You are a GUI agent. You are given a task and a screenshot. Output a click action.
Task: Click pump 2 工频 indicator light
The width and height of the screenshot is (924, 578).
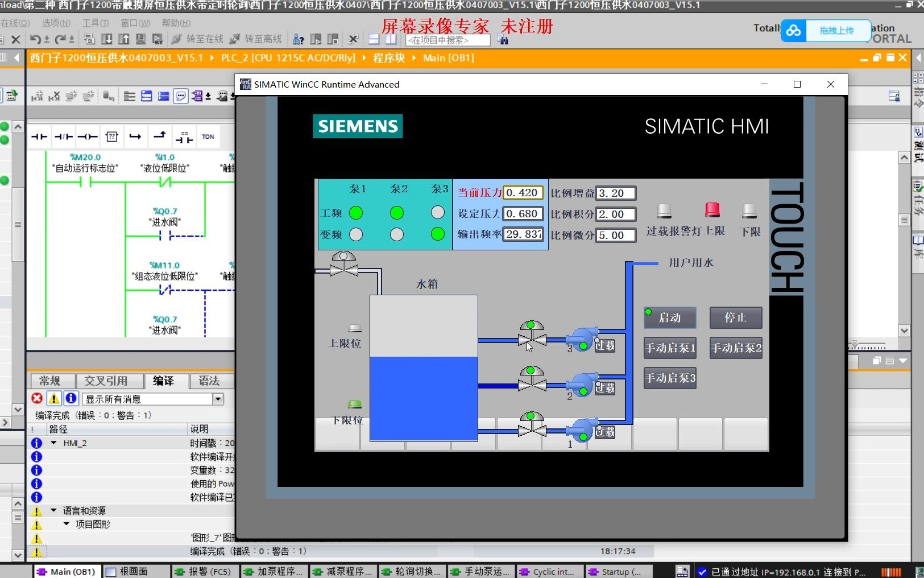coord(397,213)
